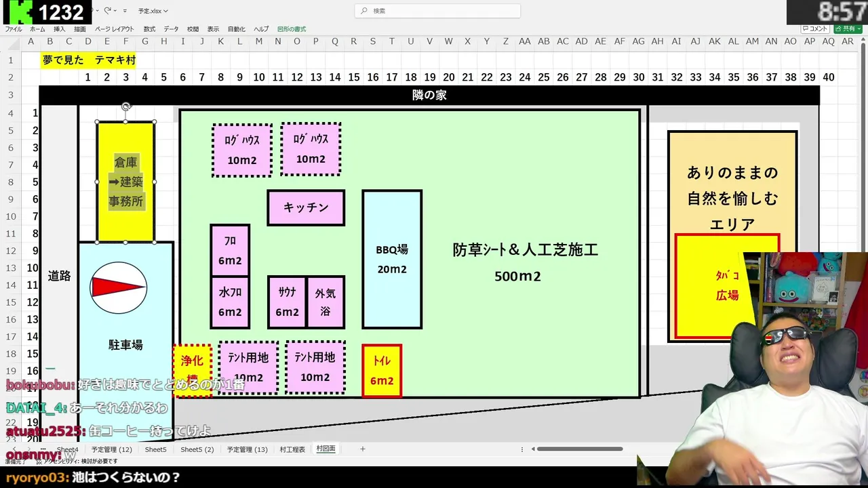
Task: Open the 数式 ribbon tab
Action: 149,29
